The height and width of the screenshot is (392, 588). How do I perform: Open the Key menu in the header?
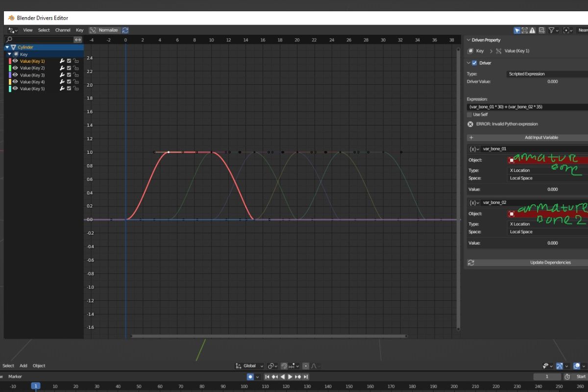[79, 30]
